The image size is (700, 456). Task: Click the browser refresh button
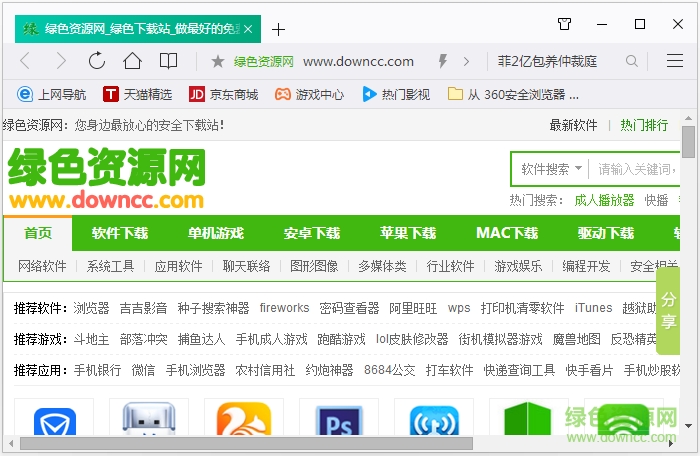click(97, 61)
